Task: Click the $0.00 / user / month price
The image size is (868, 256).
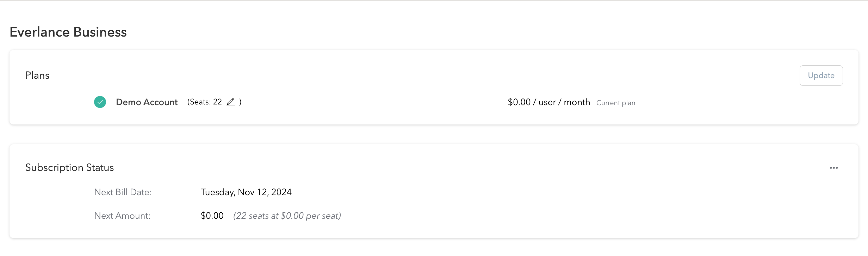Action: pyautogui.click(x=548, y=102)
